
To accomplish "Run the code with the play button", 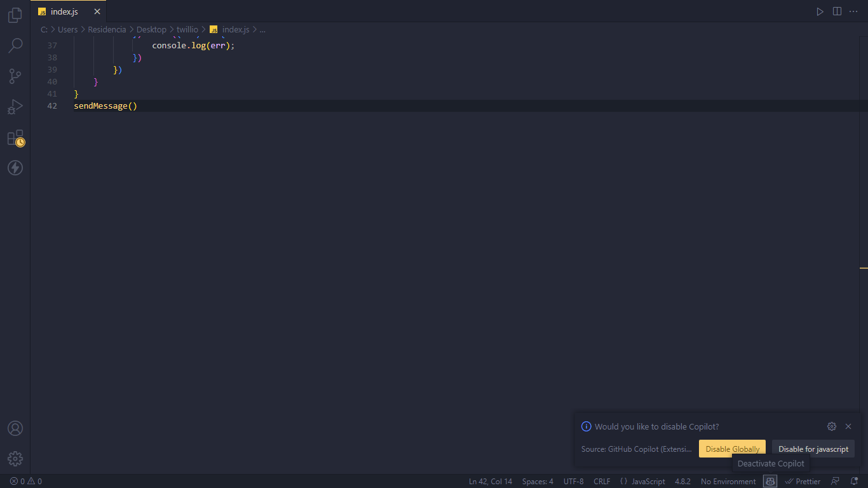I will 820,11.
